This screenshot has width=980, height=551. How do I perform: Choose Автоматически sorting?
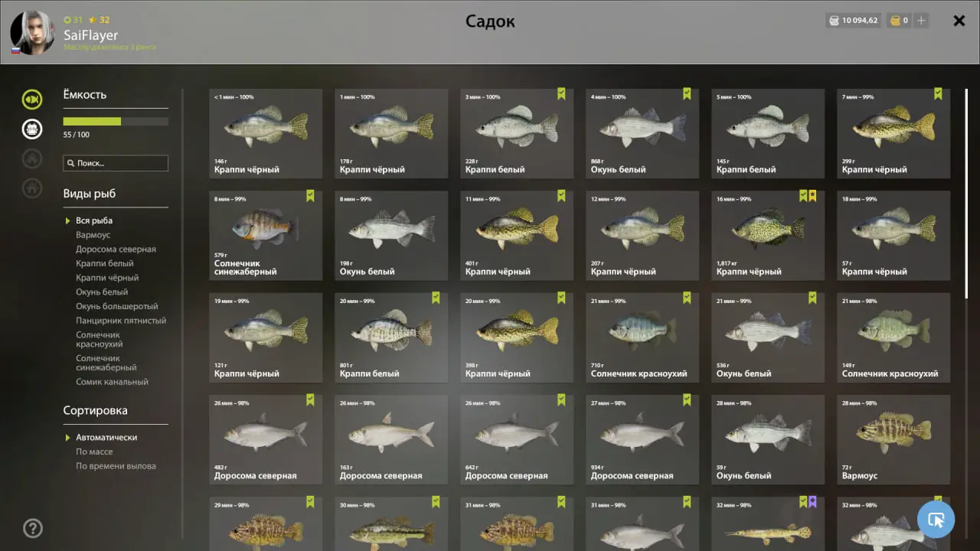[x=106, y=438]
